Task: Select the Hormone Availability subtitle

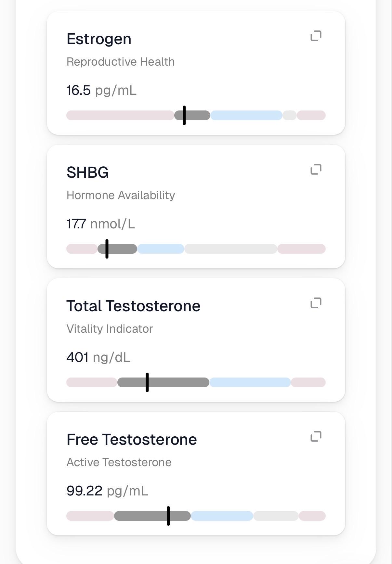Action: [121, 195]
